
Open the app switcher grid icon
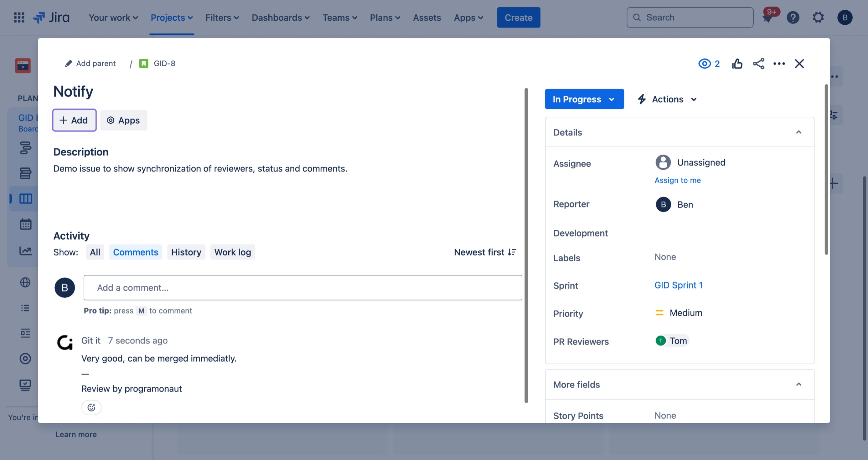click(19, 18)
